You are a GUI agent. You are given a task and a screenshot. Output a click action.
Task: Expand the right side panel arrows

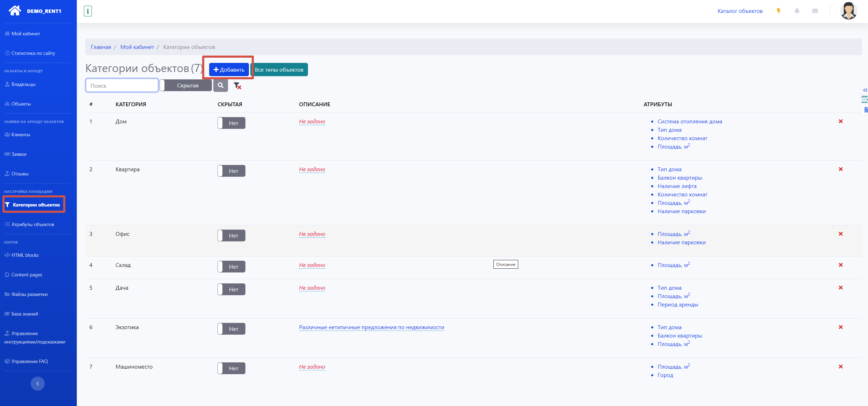[x=865, y=90]
